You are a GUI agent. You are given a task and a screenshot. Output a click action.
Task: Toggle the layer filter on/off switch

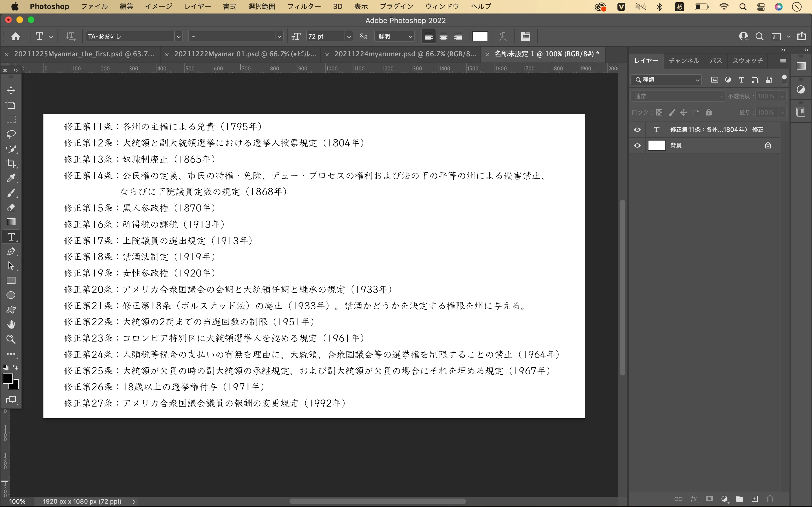coord(784,79)
